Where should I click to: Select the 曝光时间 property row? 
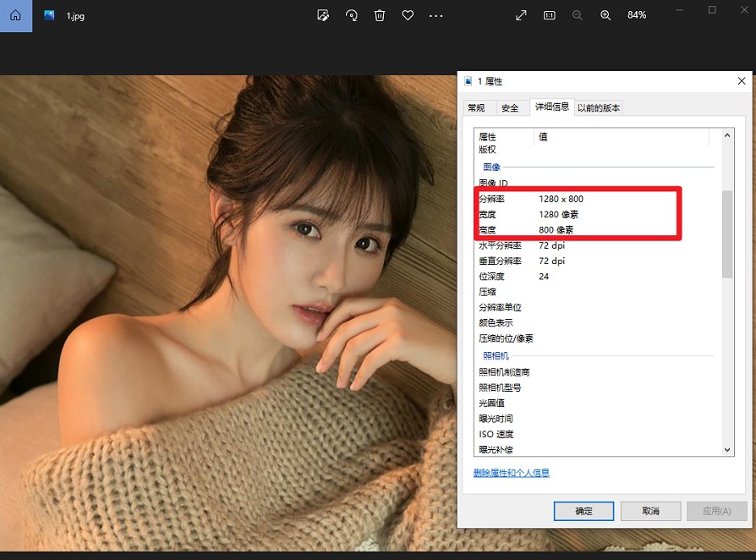[x=596, y=418]
